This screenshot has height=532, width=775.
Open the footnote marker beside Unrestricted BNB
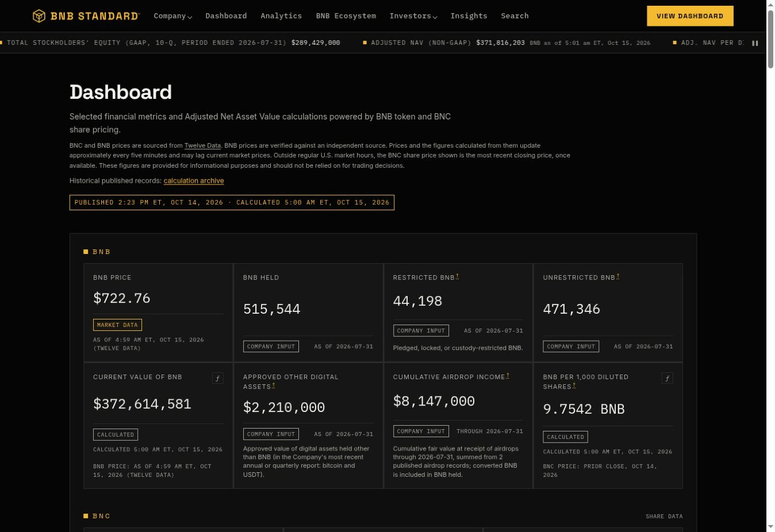click(617, 276)
